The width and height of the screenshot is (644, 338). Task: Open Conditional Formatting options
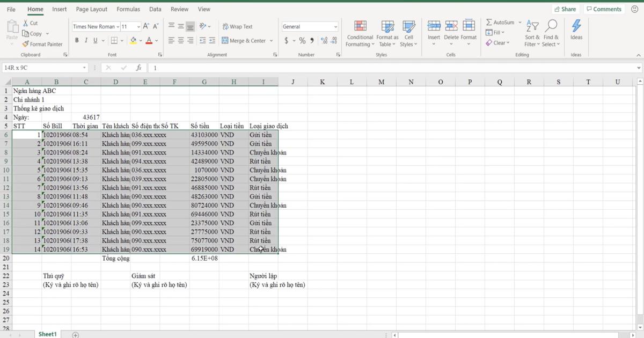pyautogui.click(x=360, y=33)
